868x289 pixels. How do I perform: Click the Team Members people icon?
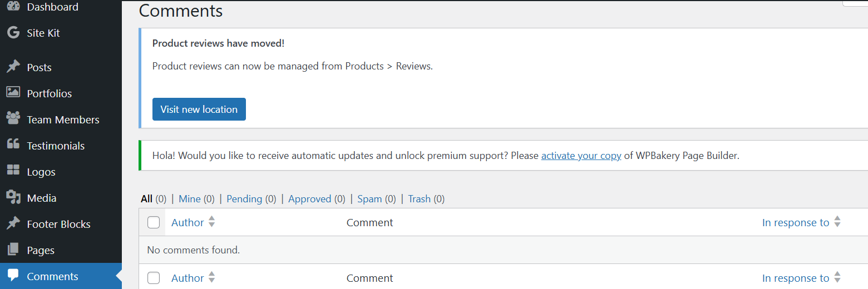tap(13, 119)
